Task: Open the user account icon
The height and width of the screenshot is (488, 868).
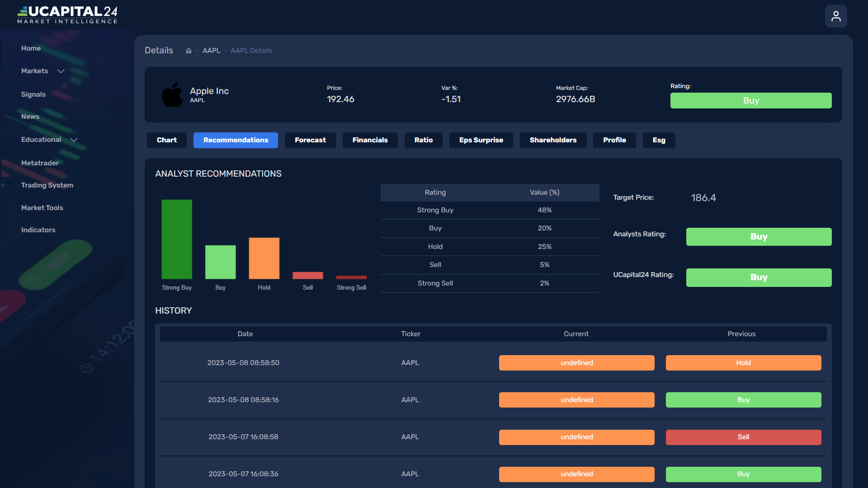Action: pyautogui.click(x=836, y=16)
